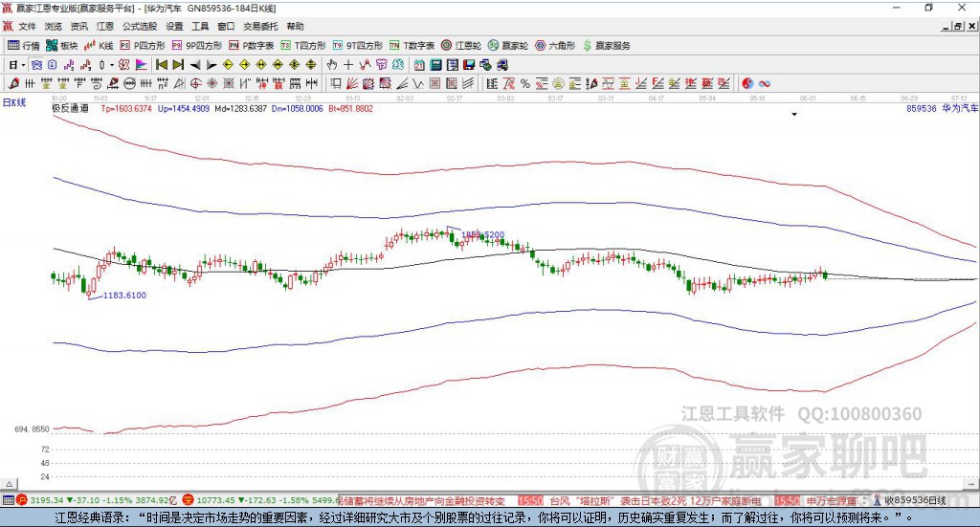The image size is (980, 527).
Task: Open the calendar icon
Action: [x=419, y=65]
